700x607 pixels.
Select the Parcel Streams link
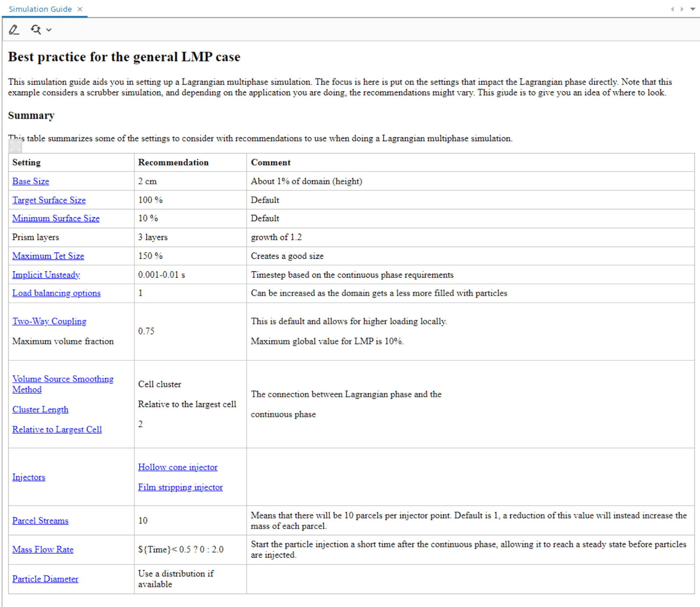pos(40,521)
